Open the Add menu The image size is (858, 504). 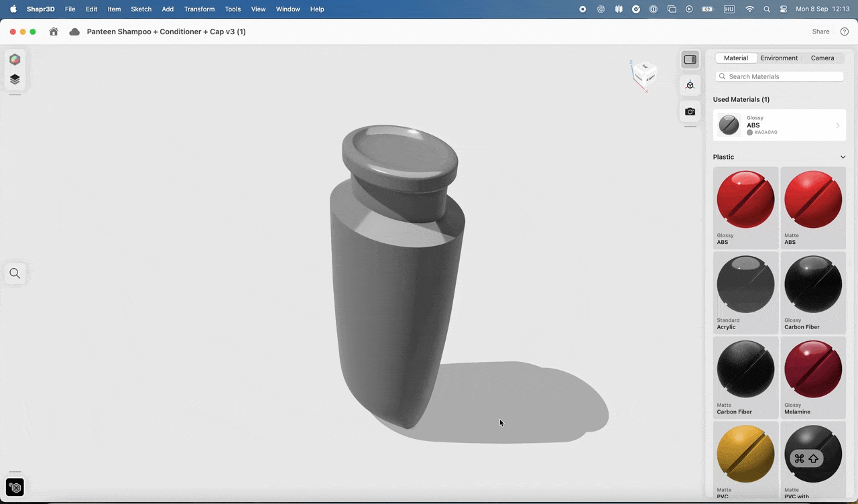tap(168, 9)
